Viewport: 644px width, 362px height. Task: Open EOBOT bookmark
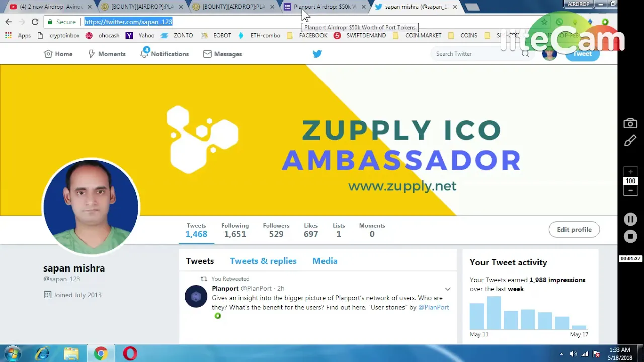[216, 35]
